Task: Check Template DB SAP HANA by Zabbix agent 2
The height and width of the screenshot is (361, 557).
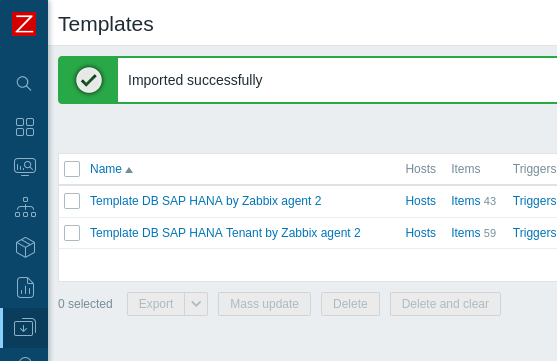Action: tap(72, 201)
